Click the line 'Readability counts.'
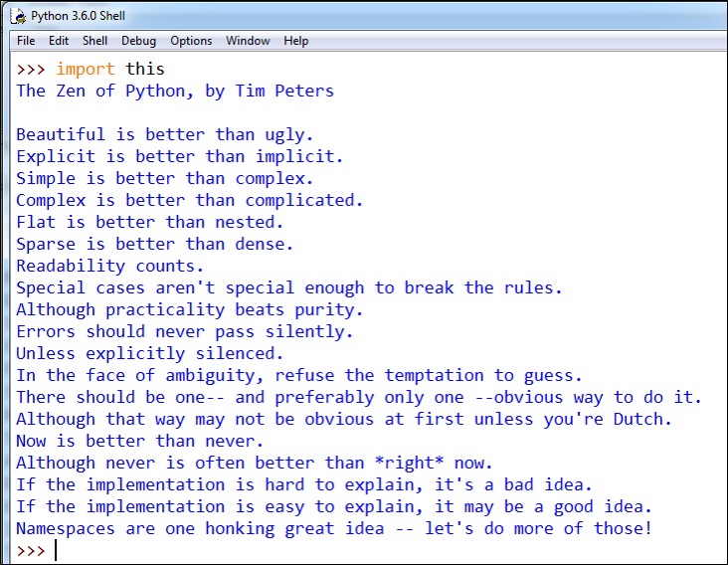Screen dimensions: 728x565 (110, 267)
